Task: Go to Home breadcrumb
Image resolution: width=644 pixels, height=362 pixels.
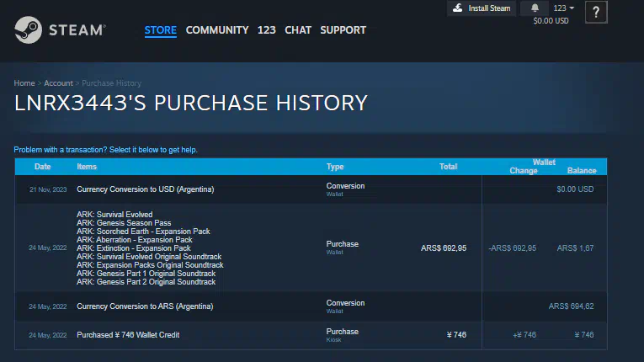Action: pos(24,83)
